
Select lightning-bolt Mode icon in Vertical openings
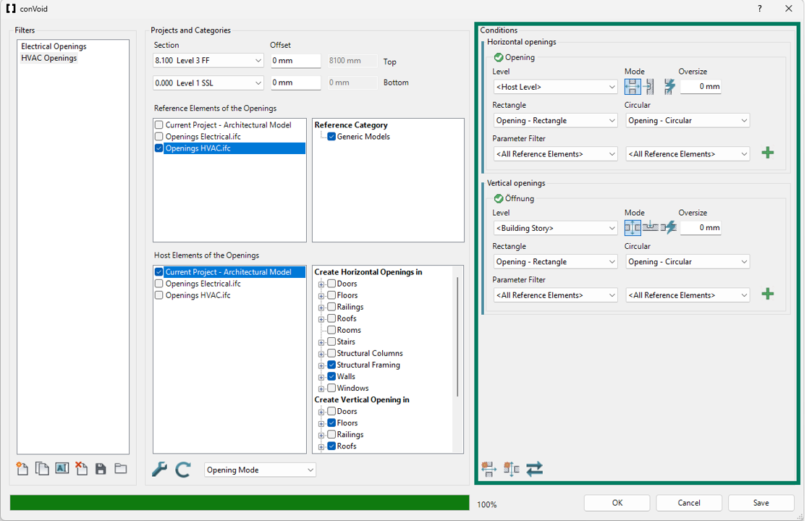pos(669,227)
